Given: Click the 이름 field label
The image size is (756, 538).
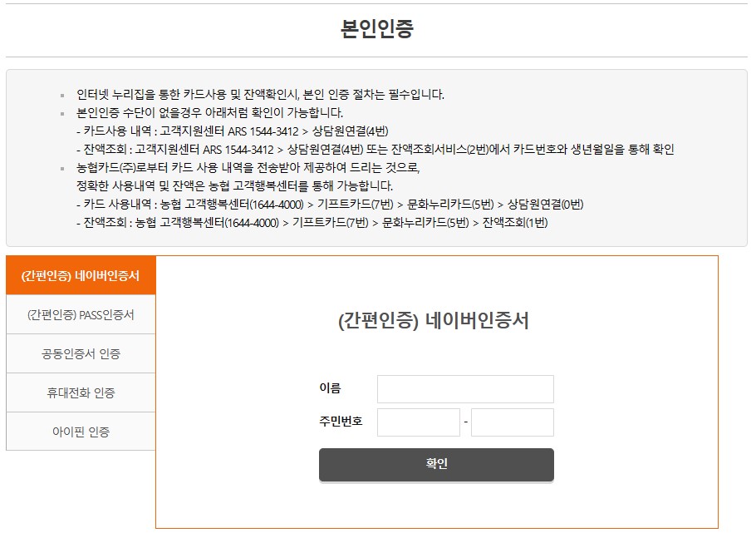Looking at the screenshot, I should tap(331, 388).
